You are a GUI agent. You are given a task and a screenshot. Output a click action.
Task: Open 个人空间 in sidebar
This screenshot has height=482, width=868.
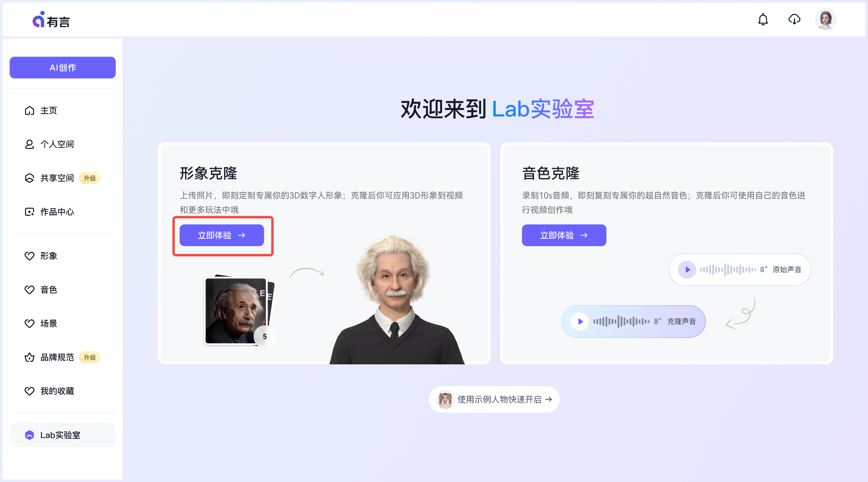(57, 144)
